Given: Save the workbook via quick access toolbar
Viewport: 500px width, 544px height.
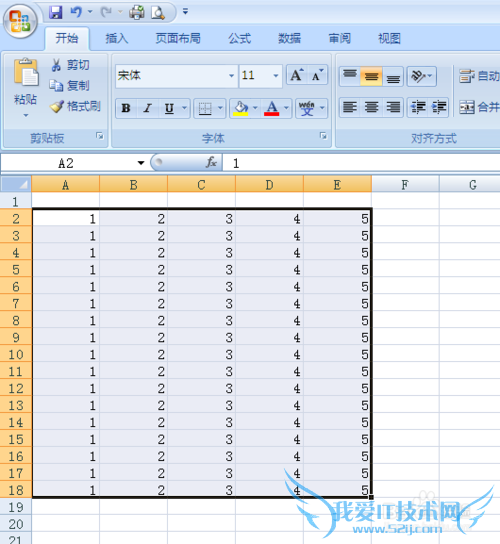Looking at the screenshot, I should tap(55, 12).
